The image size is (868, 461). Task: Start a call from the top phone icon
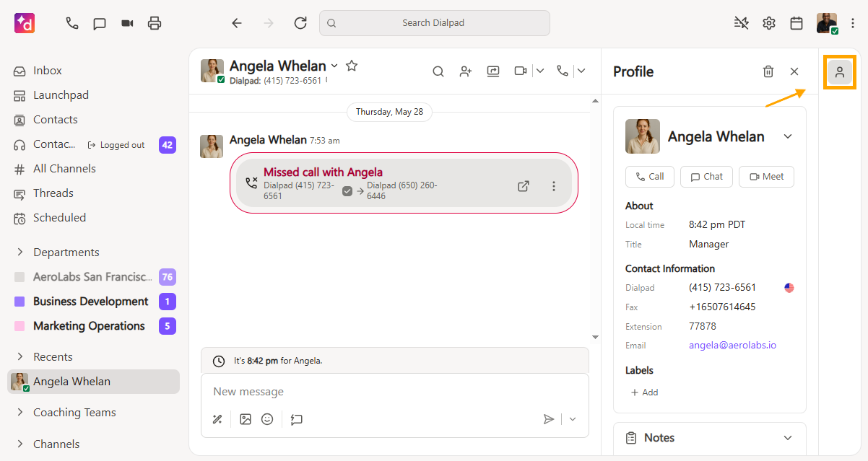tap(72, 23)
